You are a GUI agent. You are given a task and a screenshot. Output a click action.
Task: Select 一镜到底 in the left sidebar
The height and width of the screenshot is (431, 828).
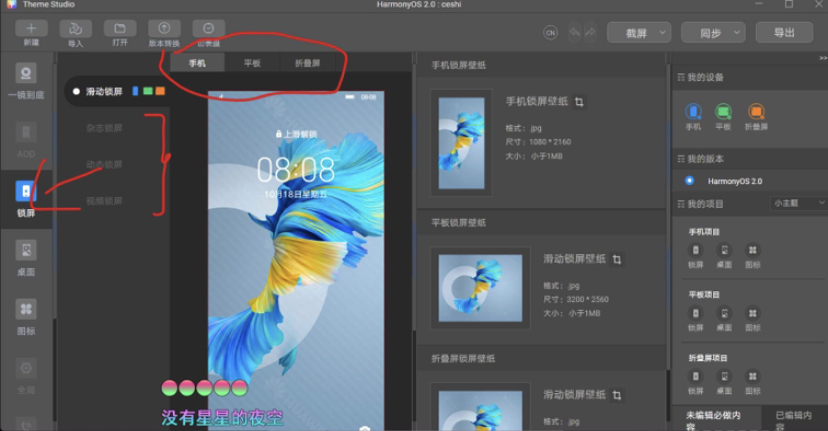[26, 76]
